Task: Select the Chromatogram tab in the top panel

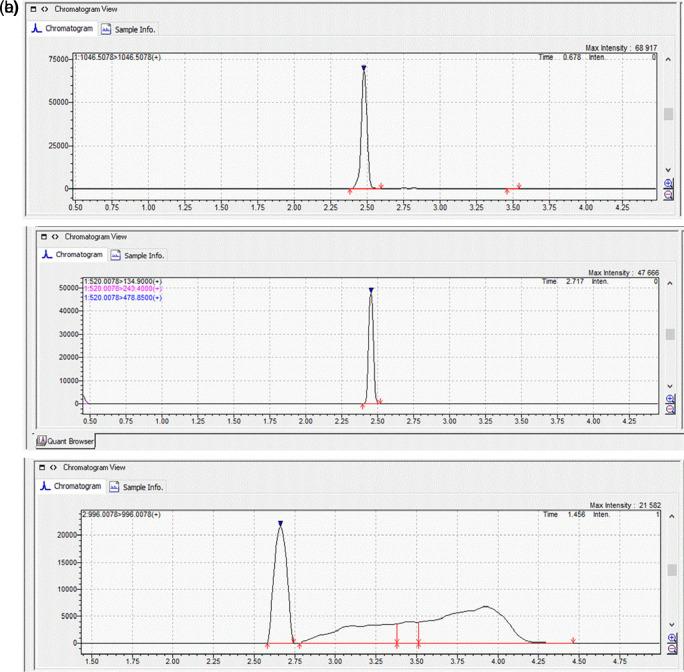Action: pyautogui.click(x=62, y=28)
